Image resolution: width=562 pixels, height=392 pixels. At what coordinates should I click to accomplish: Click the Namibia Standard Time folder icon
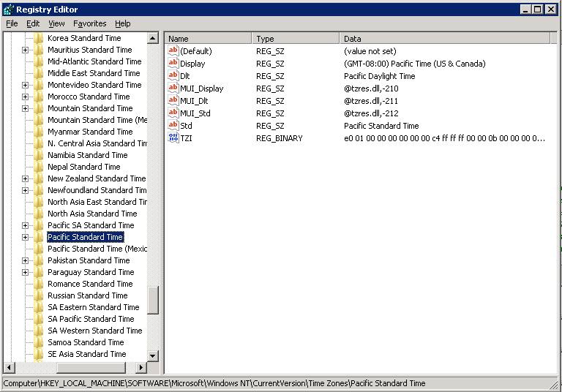38,155
